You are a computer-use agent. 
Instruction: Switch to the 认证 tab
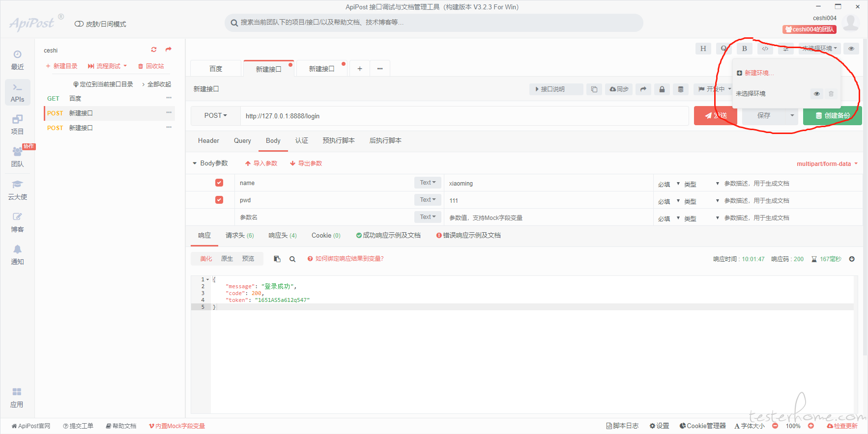click(x=301, y=141)
